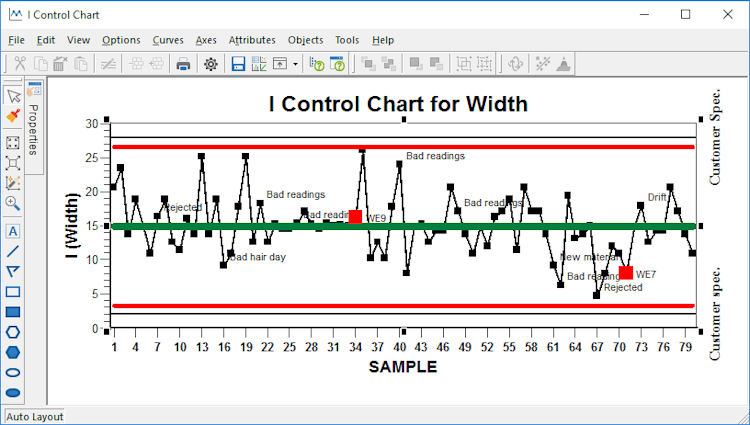Image resolution: width=750 pixels, height=425 pixels.
Task: Open the Edit menu
Action: pos(46,40)
